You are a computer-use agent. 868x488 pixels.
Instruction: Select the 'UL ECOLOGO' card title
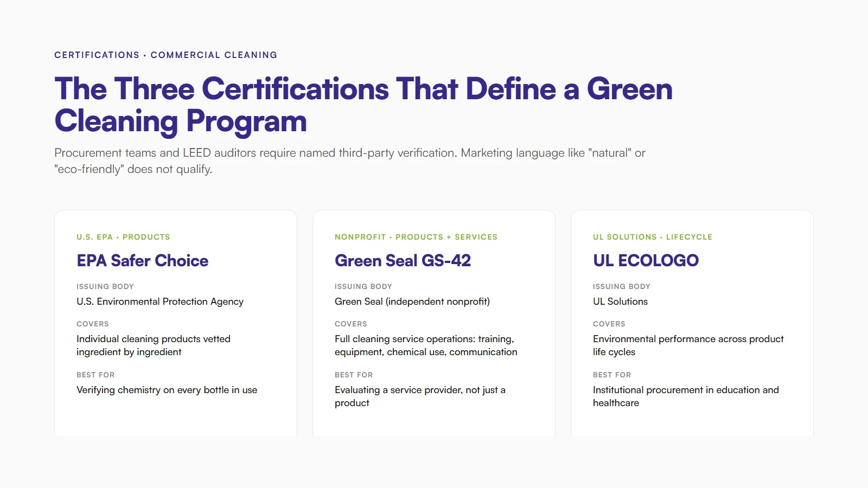646,261
